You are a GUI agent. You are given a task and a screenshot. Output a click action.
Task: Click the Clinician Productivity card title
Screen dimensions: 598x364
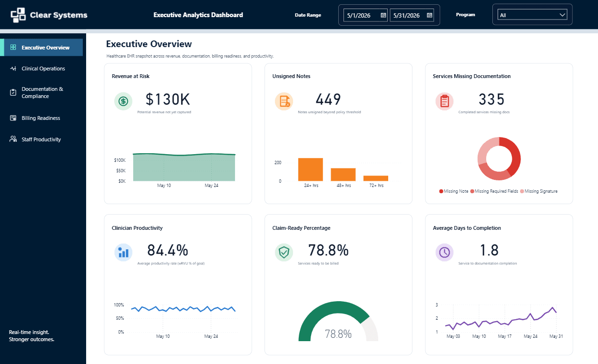coord(137,228)
